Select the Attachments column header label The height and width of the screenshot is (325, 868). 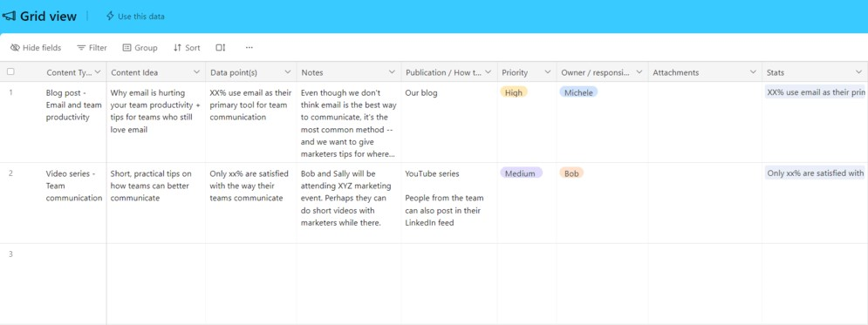675,72
